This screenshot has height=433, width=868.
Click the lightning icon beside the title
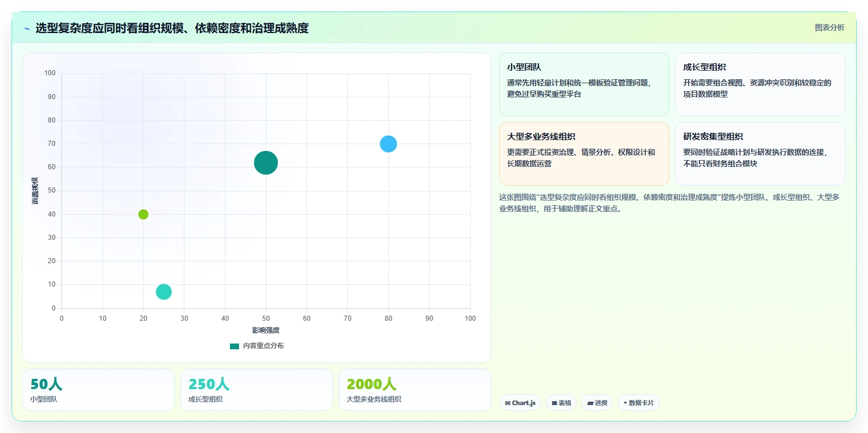(27, 28)
